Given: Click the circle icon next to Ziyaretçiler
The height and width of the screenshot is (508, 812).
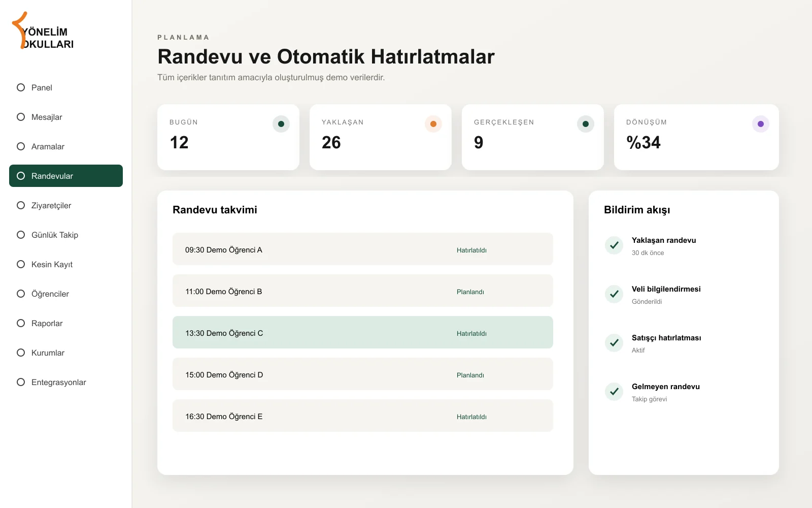Looking at the screenshot, I should (21, 205).
